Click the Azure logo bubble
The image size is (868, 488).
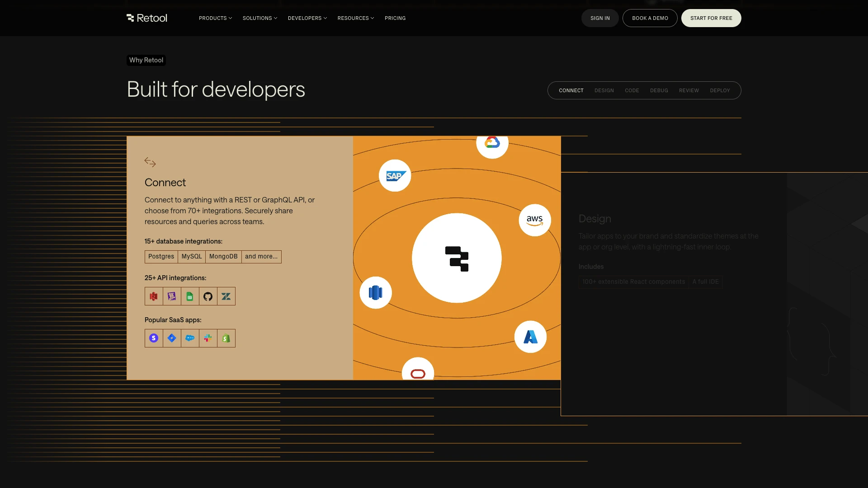[530, 337]
